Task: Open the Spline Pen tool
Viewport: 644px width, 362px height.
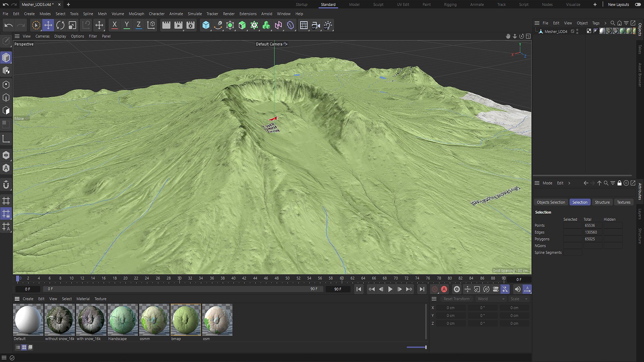Action: (x=218, y=25)
